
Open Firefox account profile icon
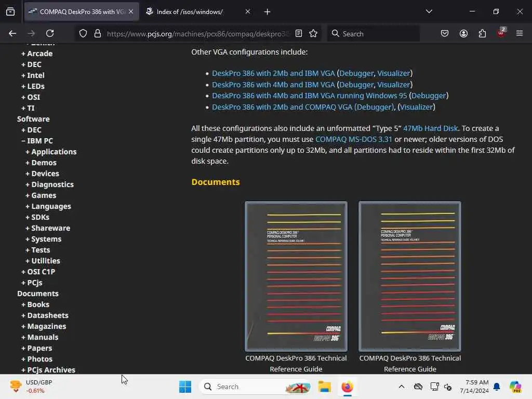[x=463, y=33]
